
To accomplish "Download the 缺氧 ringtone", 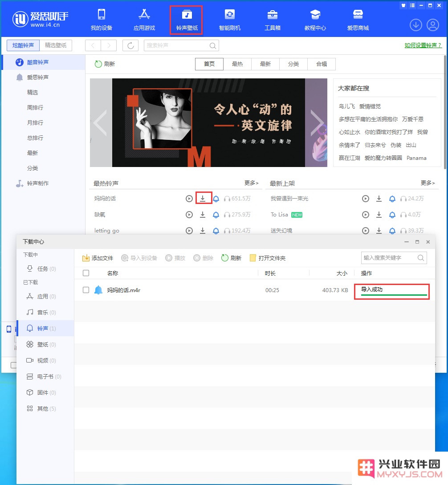I will click(x=203, y=215).
